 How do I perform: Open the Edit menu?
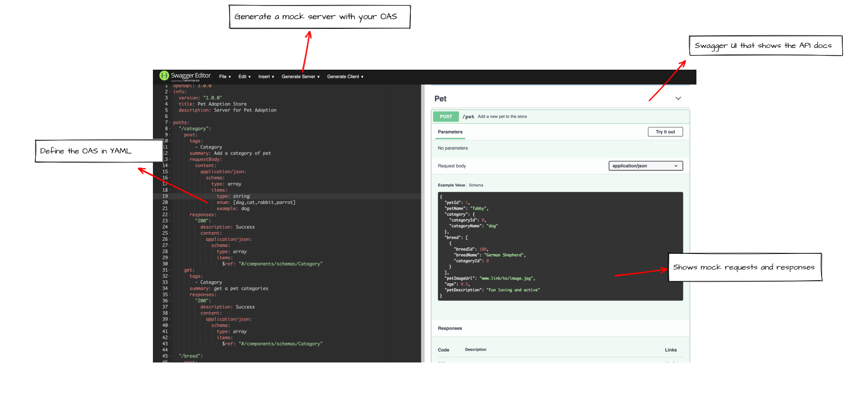(x=244, y=77)
